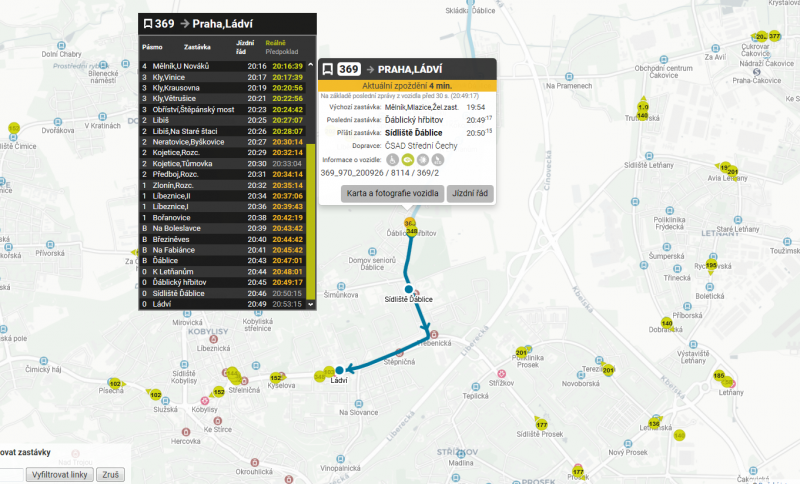This screenshot has height=484, width=800.
Task: Click the Kobylisy metro station icon
Action: click(205, 401)
